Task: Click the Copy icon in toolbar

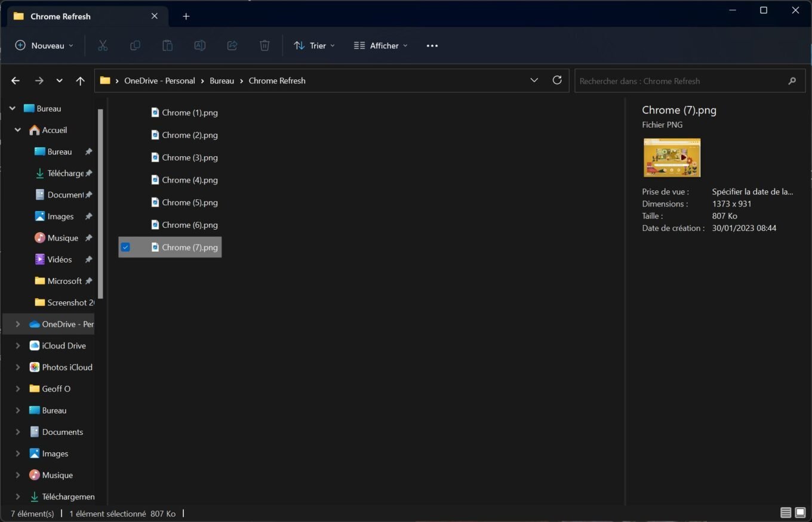Action: point(135,45)
